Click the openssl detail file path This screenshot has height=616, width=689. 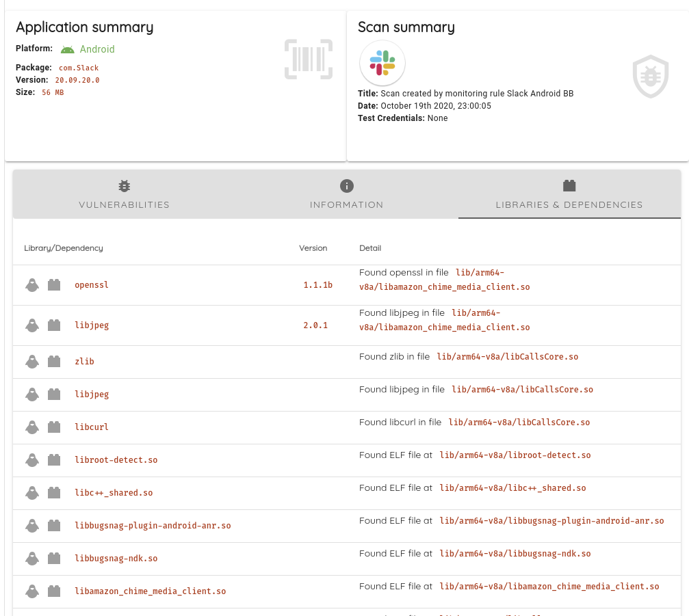[x=445, y=280]
